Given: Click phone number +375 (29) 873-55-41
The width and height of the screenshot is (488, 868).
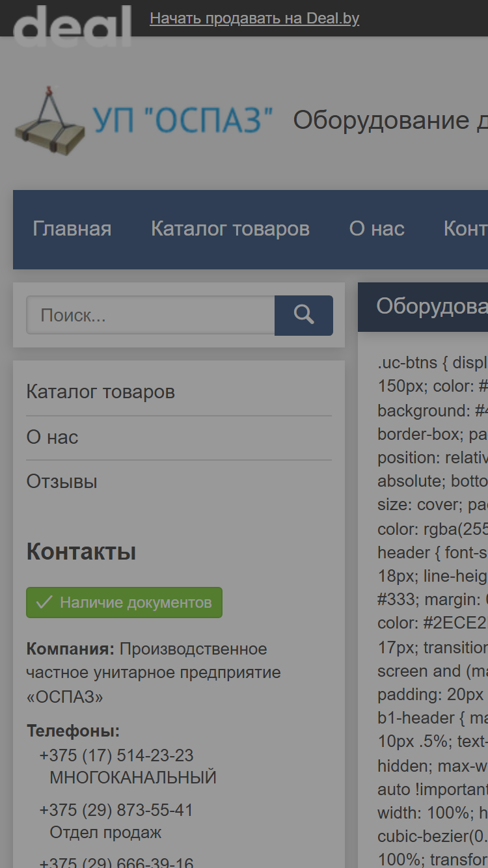Looking at the screenshot, I should [116, 810].
